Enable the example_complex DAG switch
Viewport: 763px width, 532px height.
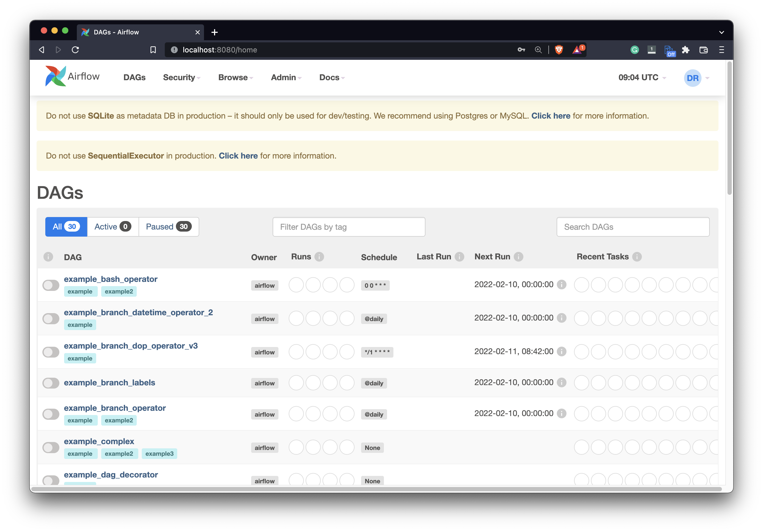[51, 447]
